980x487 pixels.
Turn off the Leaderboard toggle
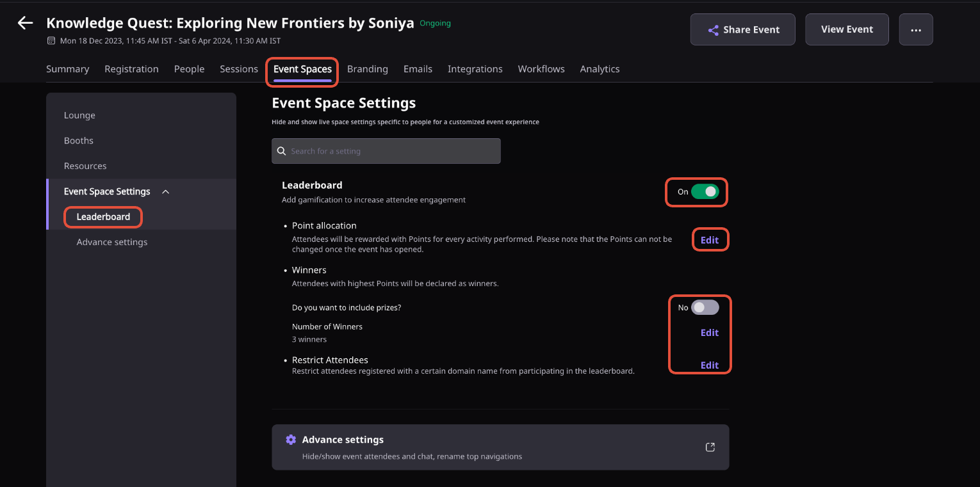point(705,191)
